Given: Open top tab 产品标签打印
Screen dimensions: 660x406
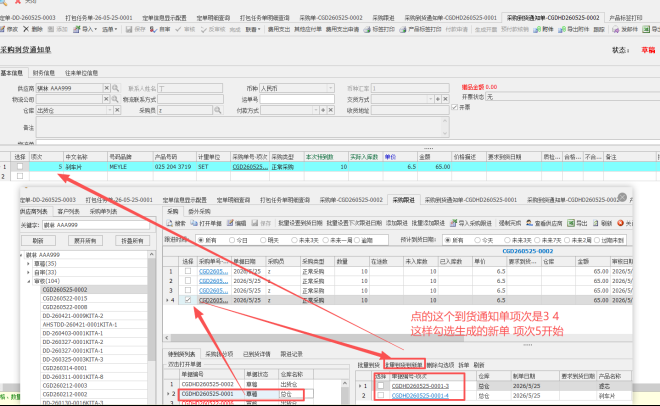Looking at the screenshot, I should (x=626, y=18).
